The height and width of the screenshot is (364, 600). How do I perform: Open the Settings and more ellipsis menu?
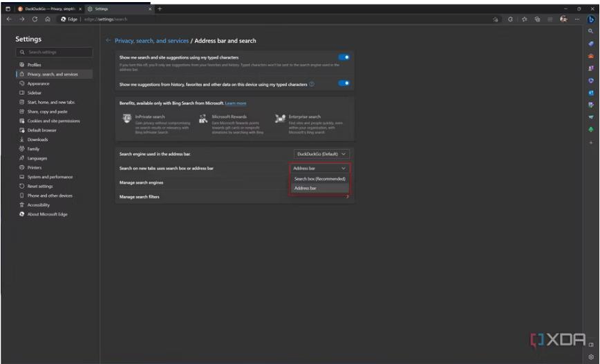(576, 19)
